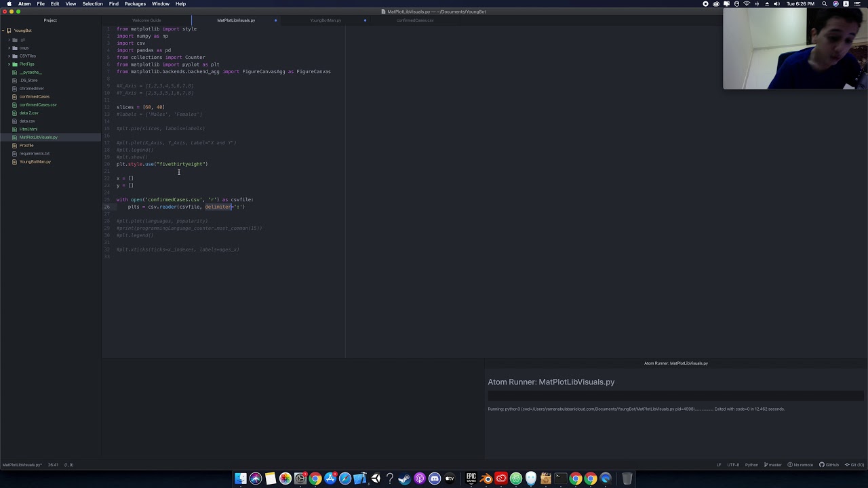Open the App Store from Dock

coord(330,479)
